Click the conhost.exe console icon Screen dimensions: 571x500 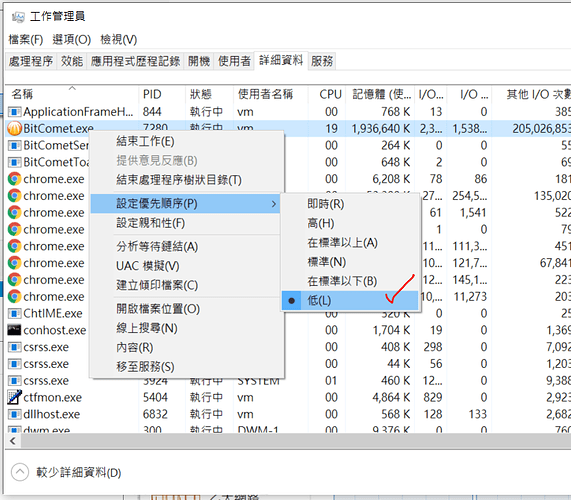pyautogui.click(x=14, y=330)
